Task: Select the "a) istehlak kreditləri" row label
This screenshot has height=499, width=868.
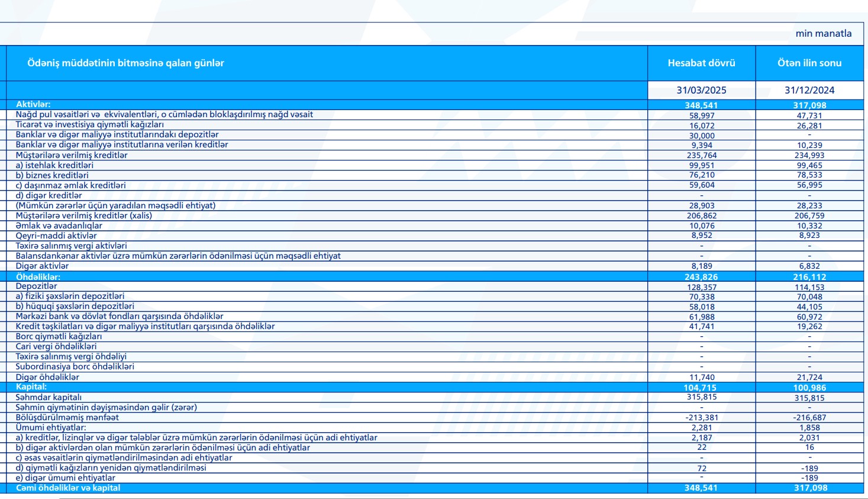Action: pyautogui.click(x=54, y=166)
